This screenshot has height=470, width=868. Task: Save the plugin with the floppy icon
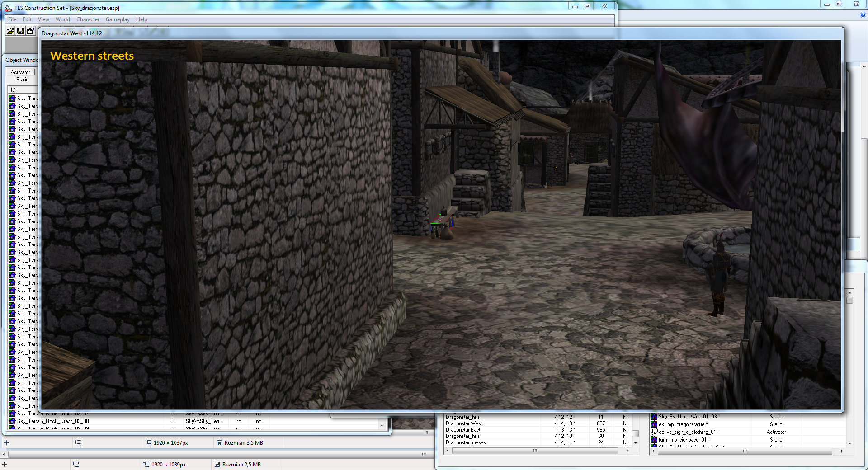20,31
